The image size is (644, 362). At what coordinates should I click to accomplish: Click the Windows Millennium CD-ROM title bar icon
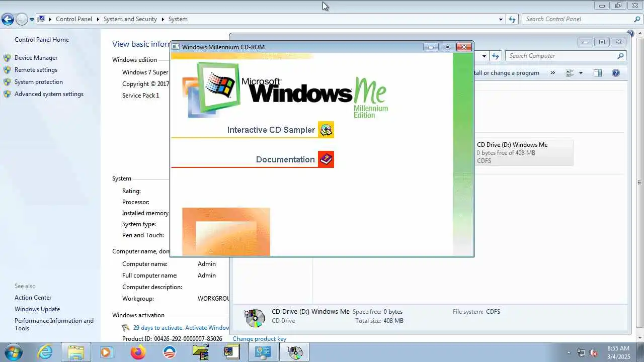pyautogui.click(x=176, y=47)
